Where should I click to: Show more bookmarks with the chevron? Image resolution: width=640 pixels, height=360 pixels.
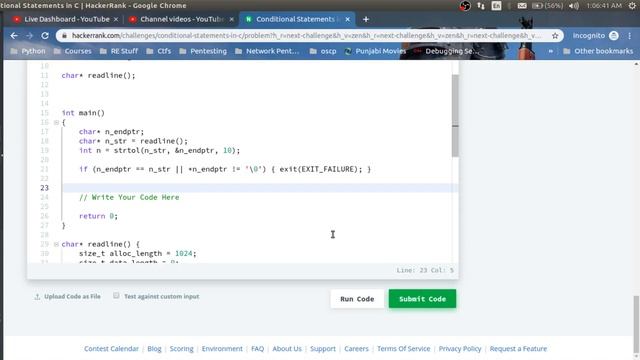tap(551, 51)
